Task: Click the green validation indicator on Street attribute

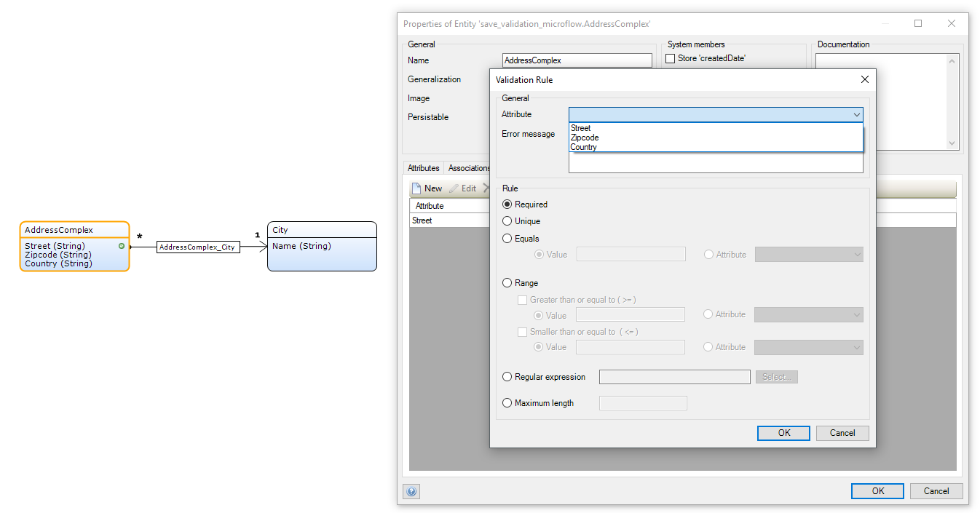Action: pyautogui.click(x=122, y=246)
